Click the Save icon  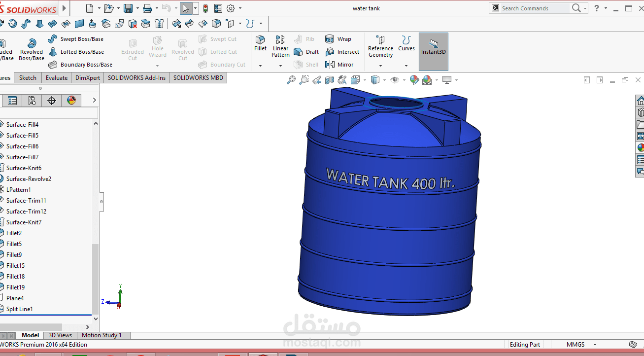[x=128, y=8]
